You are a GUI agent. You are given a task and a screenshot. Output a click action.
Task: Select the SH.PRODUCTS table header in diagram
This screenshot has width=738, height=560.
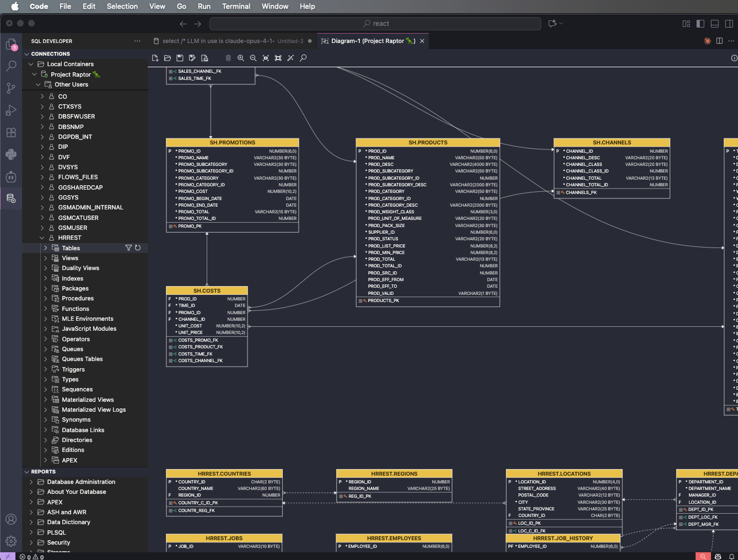(x=428, y=143)
